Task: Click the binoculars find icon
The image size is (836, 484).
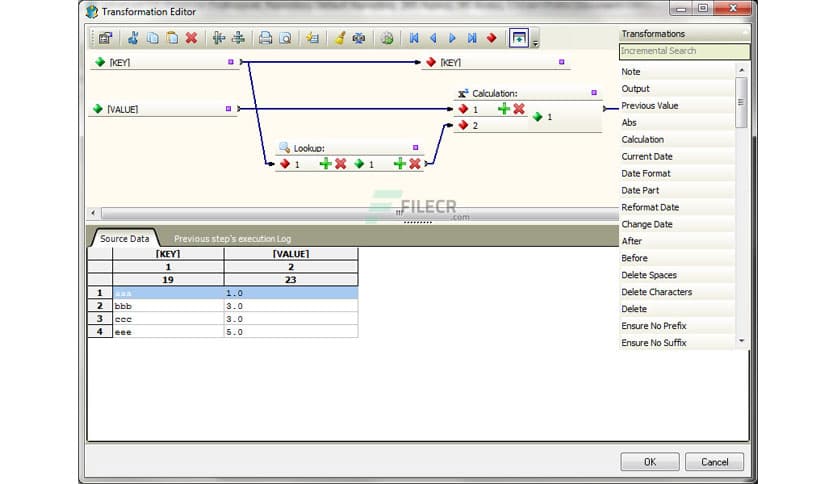Action: 359,38
